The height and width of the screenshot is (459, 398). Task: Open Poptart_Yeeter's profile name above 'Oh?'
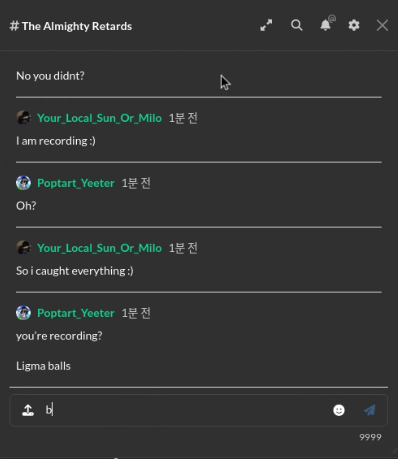pos(76,183)
